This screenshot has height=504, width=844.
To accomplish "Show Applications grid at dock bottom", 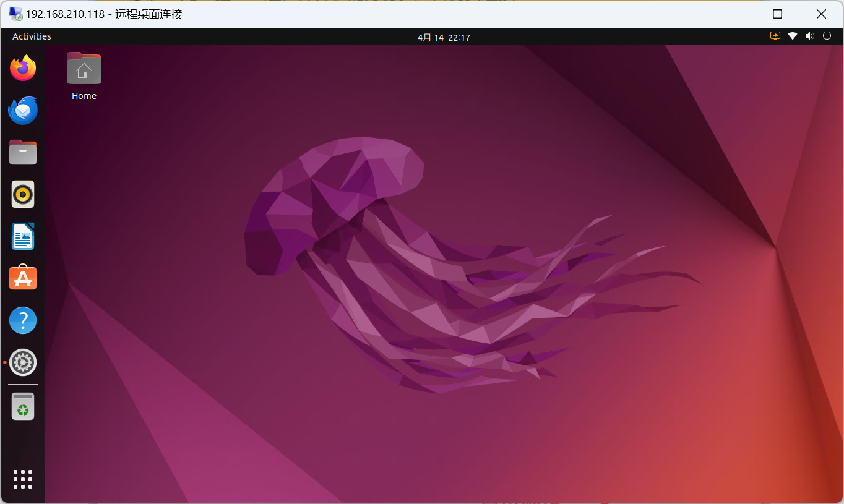I will tap(23, 479).
